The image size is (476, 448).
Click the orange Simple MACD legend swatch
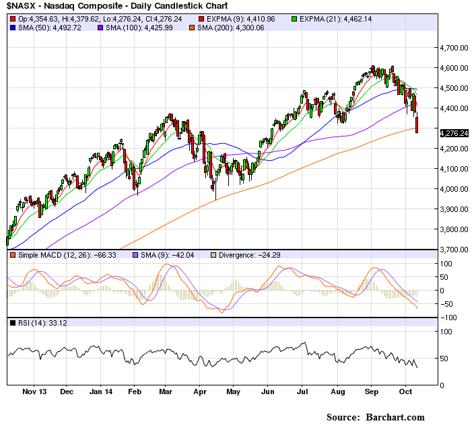(x=12, y=255)
